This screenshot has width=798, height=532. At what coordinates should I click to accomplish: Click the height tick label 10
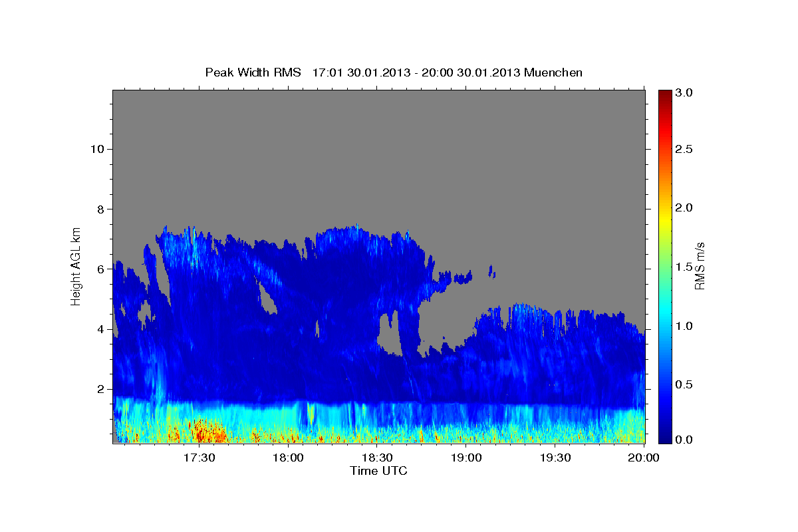coord(98,148)
